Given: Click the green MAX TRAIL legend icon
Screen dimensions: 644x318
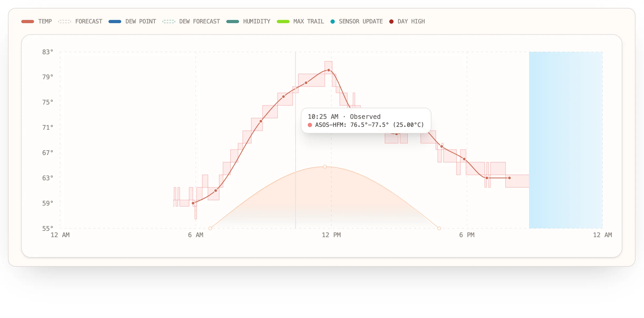Looking at the screenshot, I should pyautogui.click(x=283, y=21).
